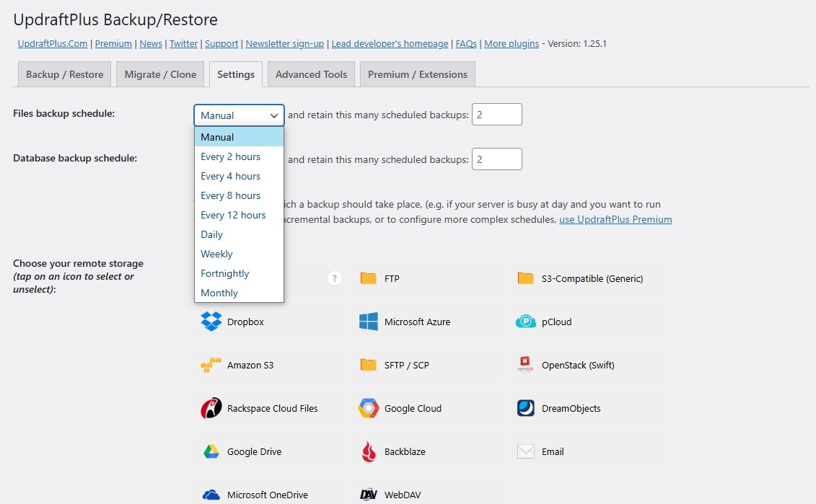Image resolution: width=816 pixels, height=504 pixels.
Task: Open the Migrate / Clone tab
Action: pos(160,74)
